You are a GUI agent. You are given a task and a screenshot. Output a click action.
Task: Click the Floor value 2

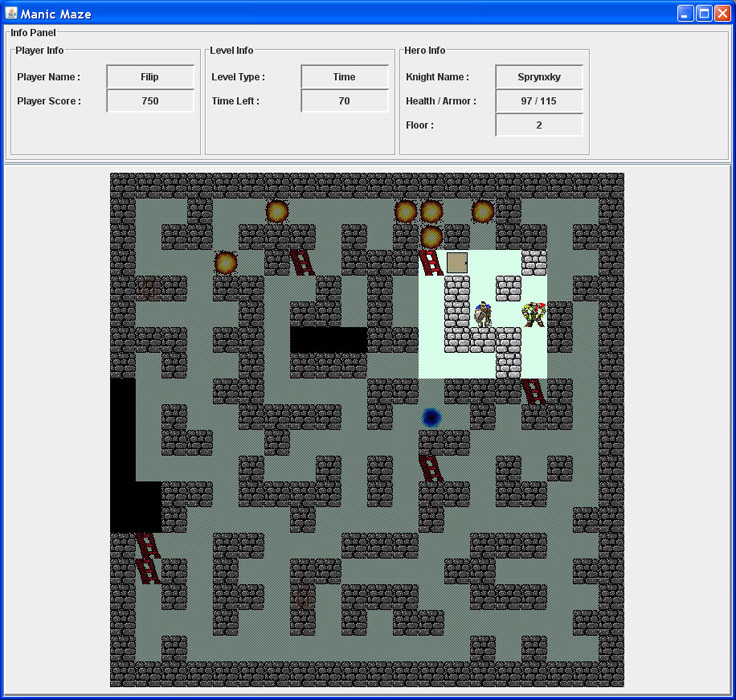(539, 125)
